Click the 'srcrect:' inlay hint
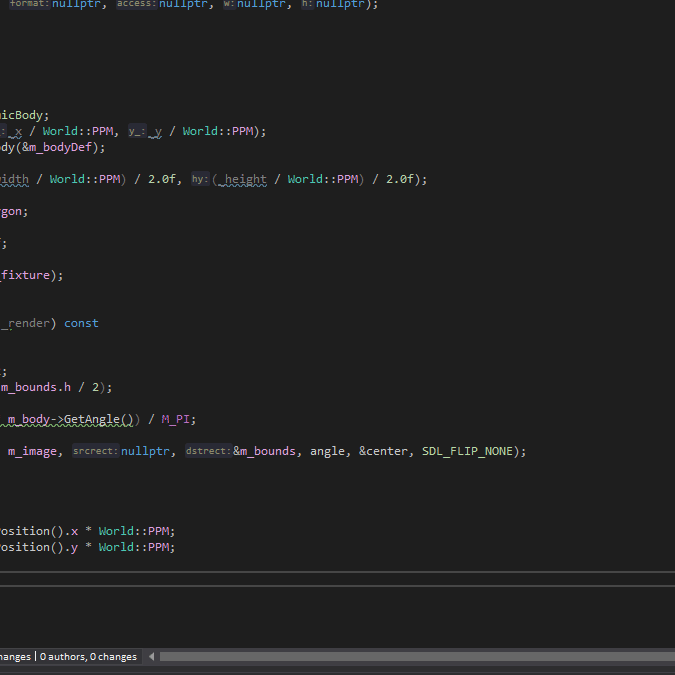Image resolution: width=675 pixels, height=675 pixels. tap(96, 451)
